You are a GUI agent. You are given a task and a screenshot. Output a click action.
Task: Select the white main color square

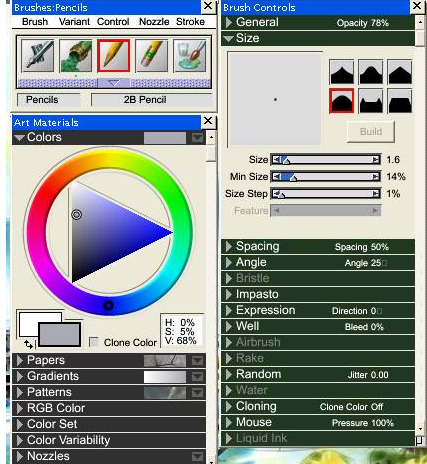coord(29,324)
